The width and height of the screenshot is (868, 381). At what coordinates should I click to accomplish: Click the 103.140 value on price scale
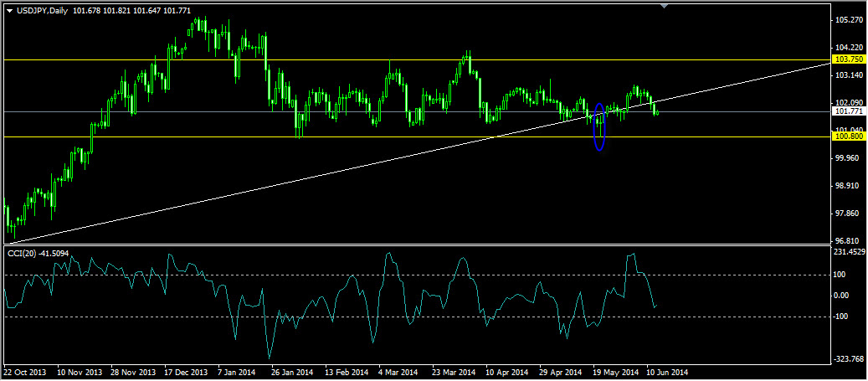pyautogui.click(x=850, y=75)
